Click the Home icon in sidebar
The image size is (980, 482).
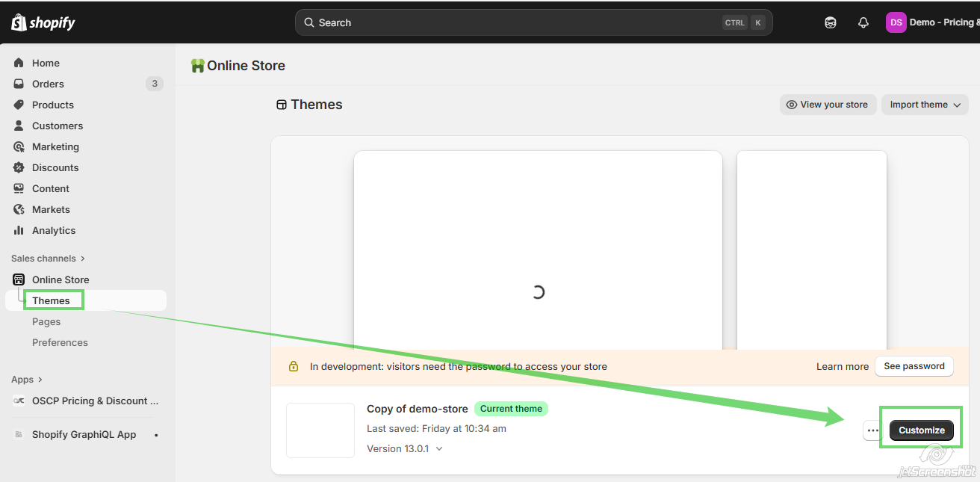[19, 64]
